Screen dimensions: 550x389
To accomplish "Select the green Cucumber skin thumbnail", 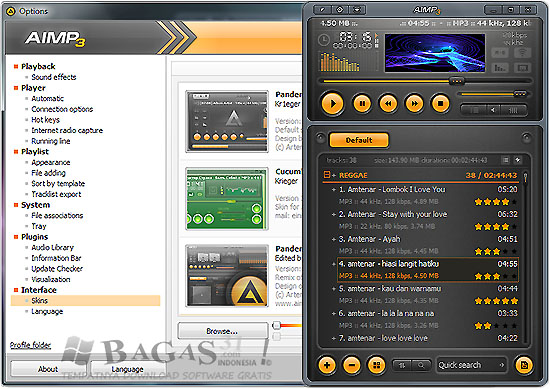I will coord(227,199).
